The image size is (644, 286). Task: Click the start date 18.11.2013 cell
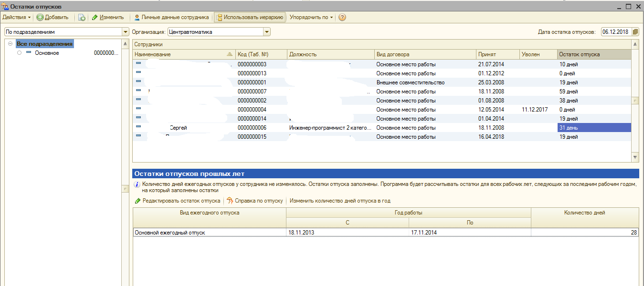tap(348, 233)
